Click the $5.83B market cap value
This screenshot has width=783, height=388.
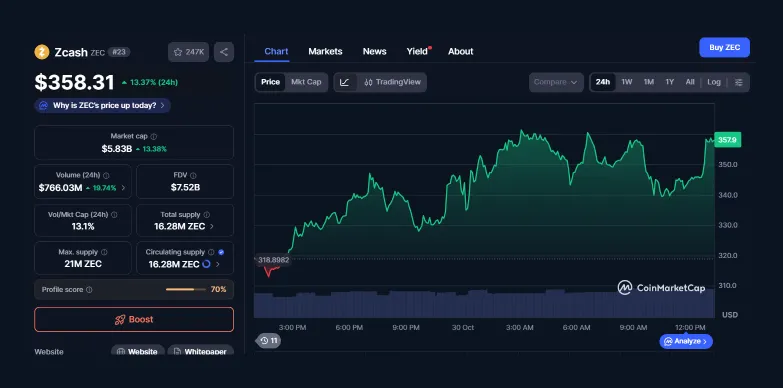117,149
